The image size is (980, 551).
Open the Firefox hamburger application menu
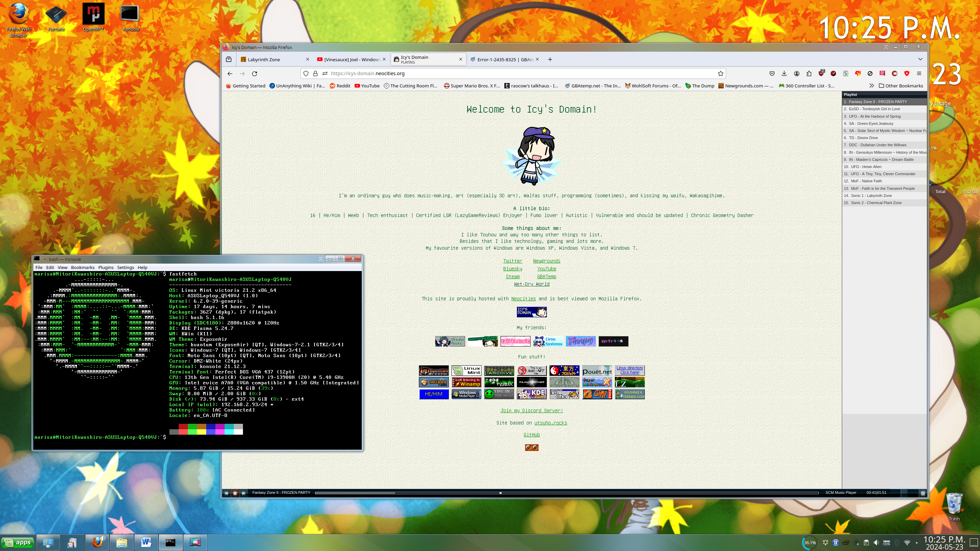pos(919,73)
